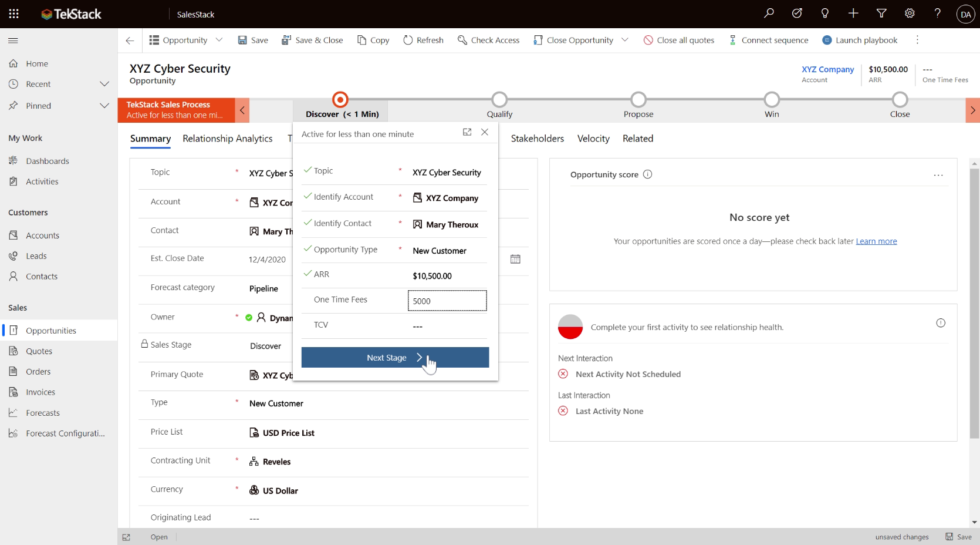Collapse process bar with left chevron
The image size is (980, 545).
[242, 110]
